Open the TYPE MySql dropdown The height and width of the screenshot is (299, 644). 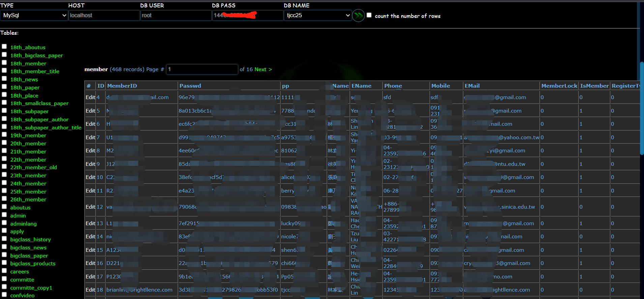tap(34, 15)
